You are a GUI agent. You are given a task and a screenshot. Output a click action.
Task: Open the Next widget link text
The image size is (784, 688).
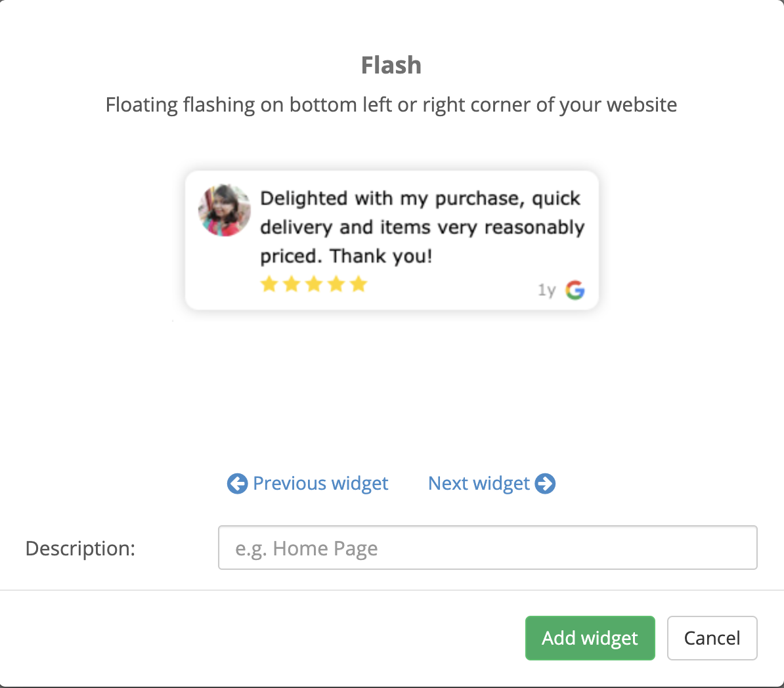pos(479,483)
